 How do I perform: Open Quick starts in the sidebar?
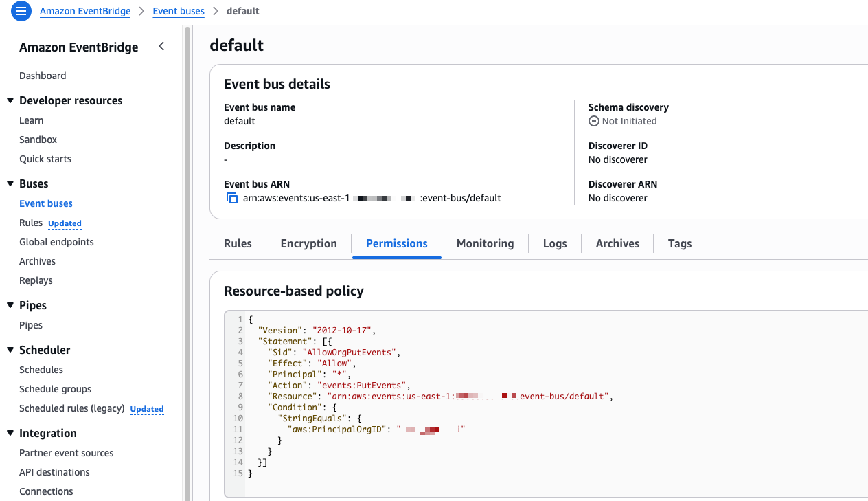(x=45, y=159)
